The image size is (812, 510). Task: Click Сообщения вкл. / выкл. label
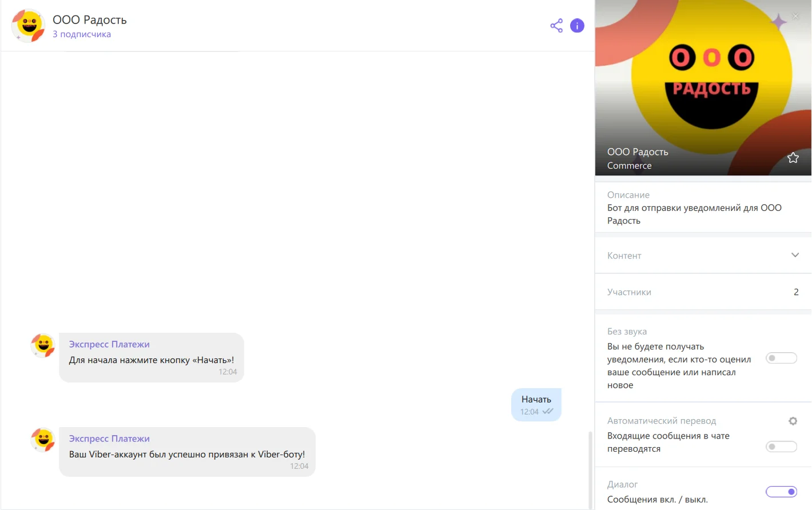pyautogui.click(x=658, y=500)
